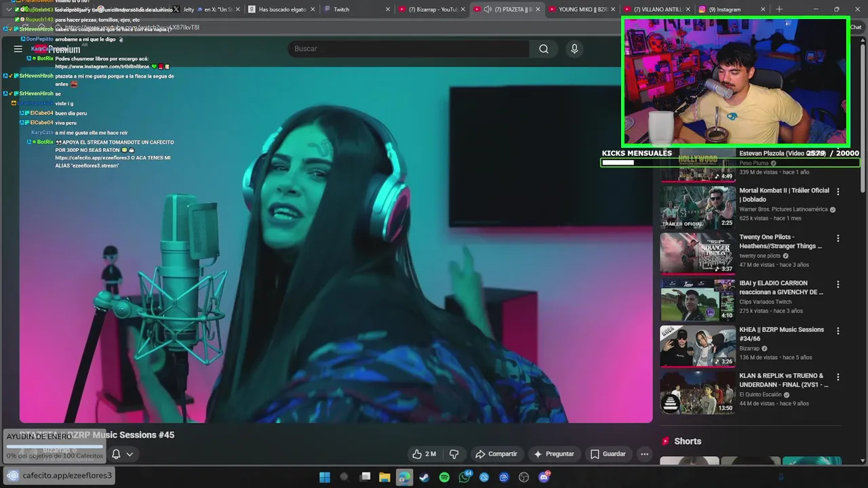Open KLAN & REPLIK vs TRUENO thumbnail
Image resolution: width=868 pixels, height=488 pixels.
coord(698,392)
